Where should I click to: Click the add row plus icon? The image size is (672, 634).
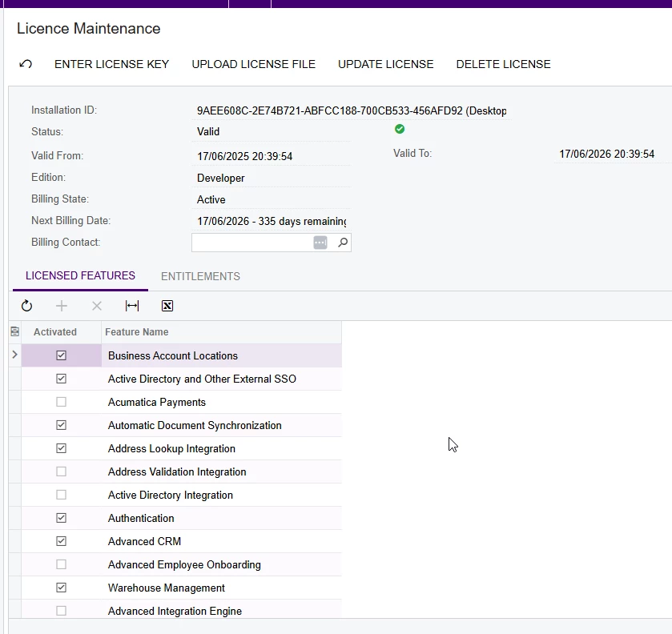(x=62, y=306)
